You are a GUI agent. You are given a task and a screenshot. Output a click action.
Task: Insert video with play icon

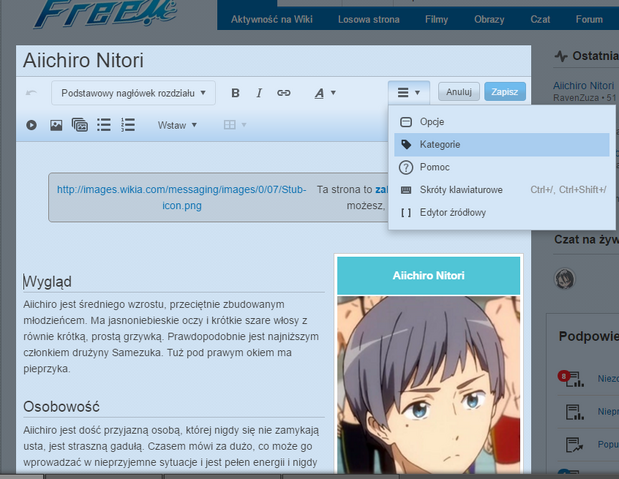pos(32,125)
